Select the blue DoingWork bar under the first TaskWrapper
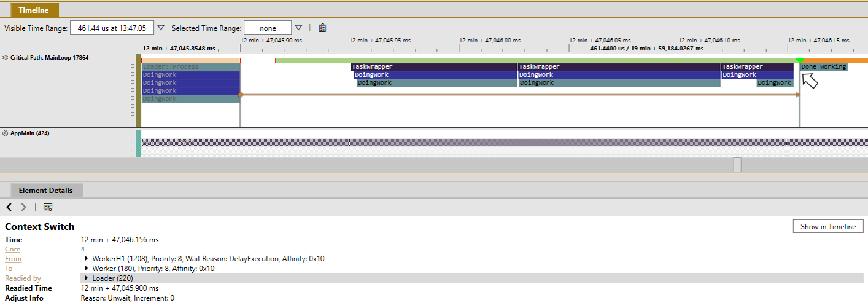868x308 pixels. coord(435,74)
